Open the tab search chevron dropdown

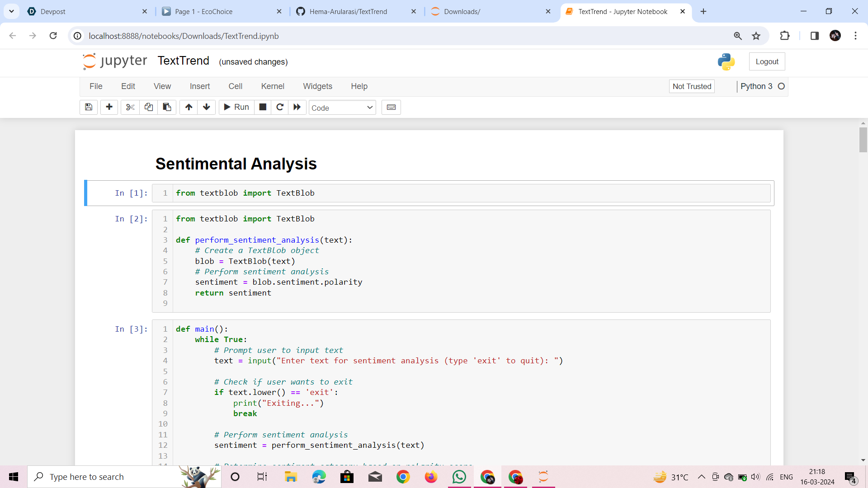click(11, 11)
